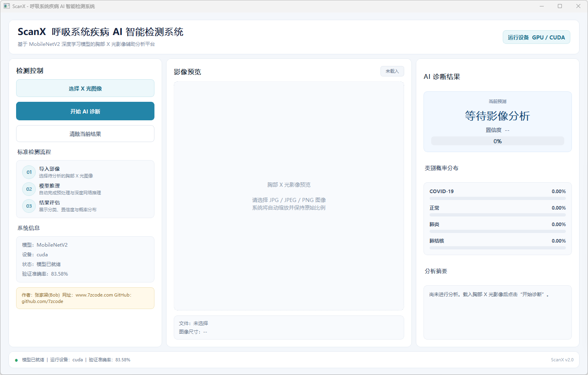
Task: Click the 正常 class label
Action: coord(434,208)
